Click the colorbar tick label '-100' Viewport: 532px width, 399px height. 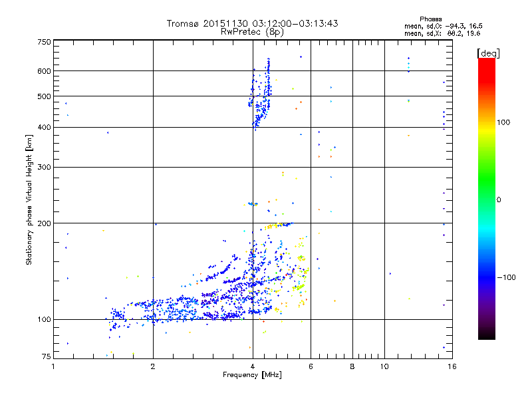tap(506, 277)
